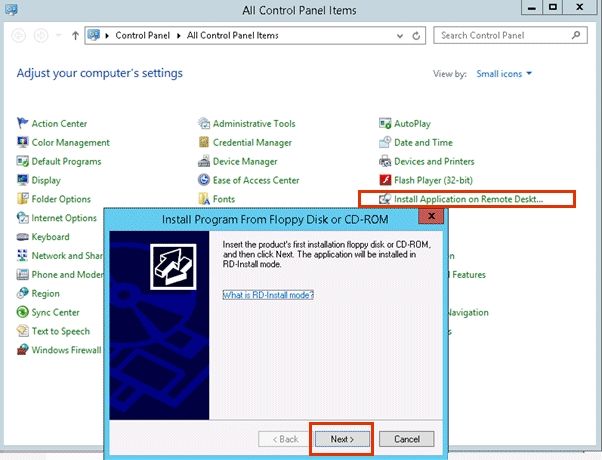
Task: Open View by Small icons dropdown
Action: point(504,74)
